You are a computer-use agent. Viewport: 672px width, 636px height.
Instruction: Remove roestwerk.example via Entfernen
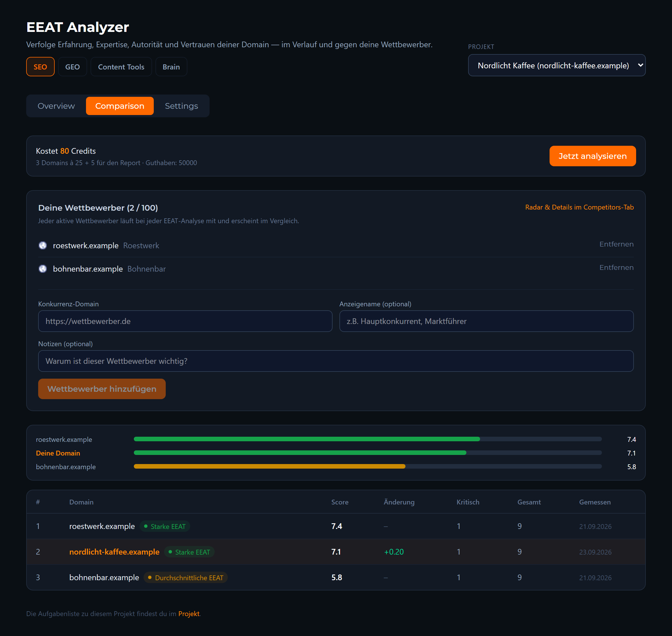616,244
